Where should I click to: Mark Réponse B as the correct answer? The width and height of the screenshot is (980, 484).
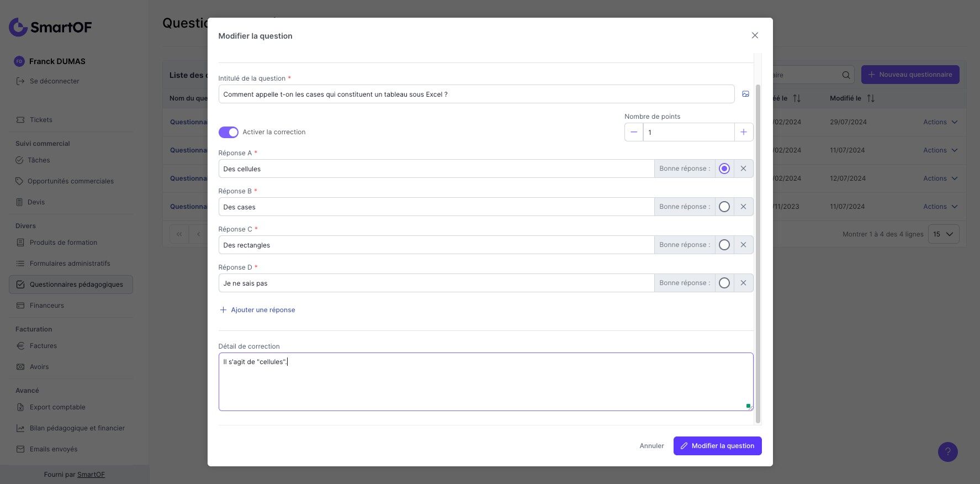click(x=724, y=207)
